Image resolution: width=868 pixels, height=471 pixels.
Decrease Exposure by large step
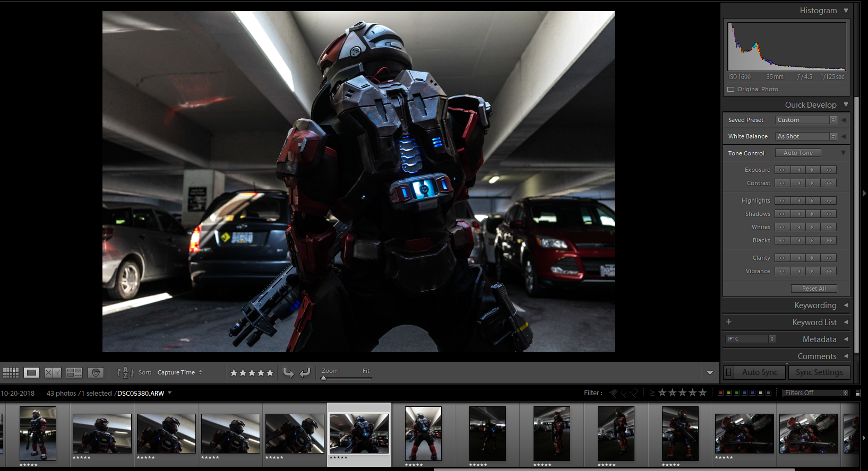tap(782, 170)
